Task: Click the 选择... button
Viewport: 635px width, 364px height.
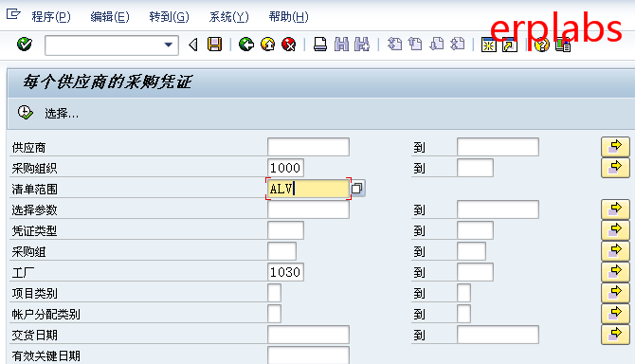Action: click(x=62, y=114)
